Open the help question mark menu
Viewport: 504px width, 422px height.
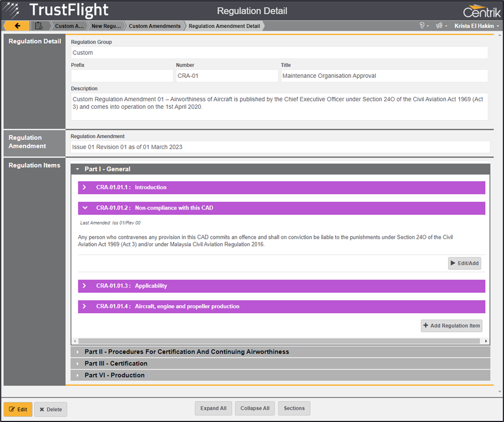point(423,26)
